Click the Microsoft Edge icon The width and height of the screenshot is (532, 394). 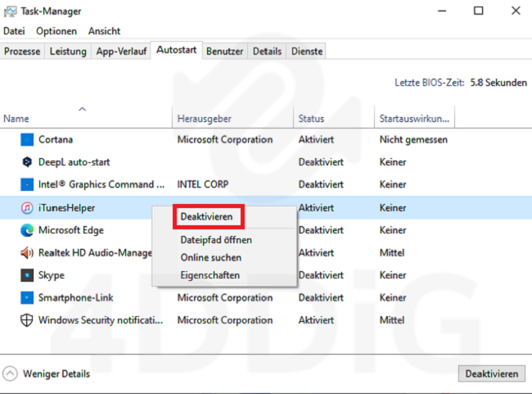[x=27, y=230]
